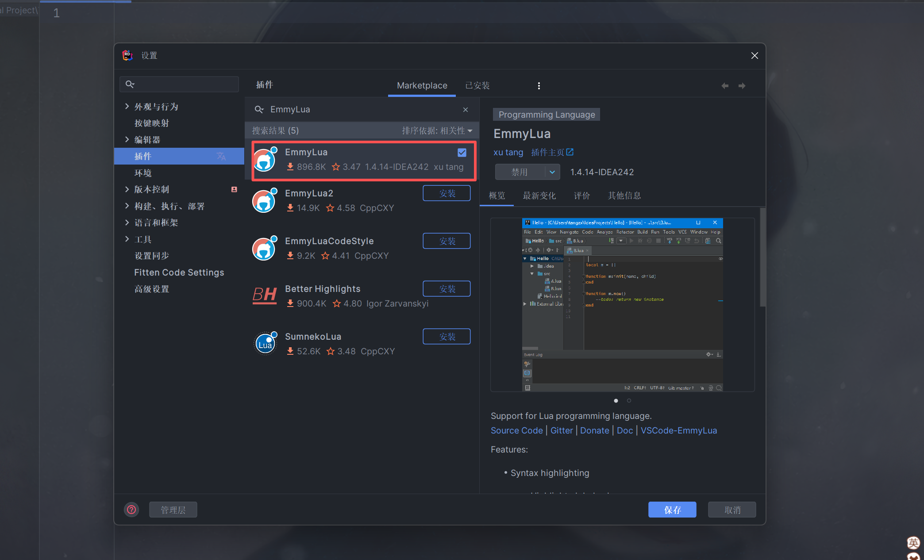The image size is (924, 560).
Task: Expand the Version Control node
Action: tap(127, 189)
